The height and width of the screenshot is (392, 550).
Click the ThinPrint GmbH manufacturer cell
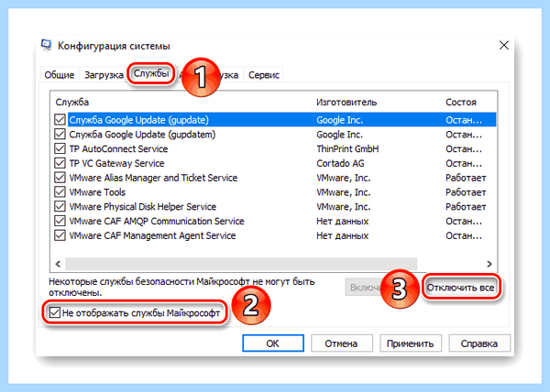(x=347, y=149)
